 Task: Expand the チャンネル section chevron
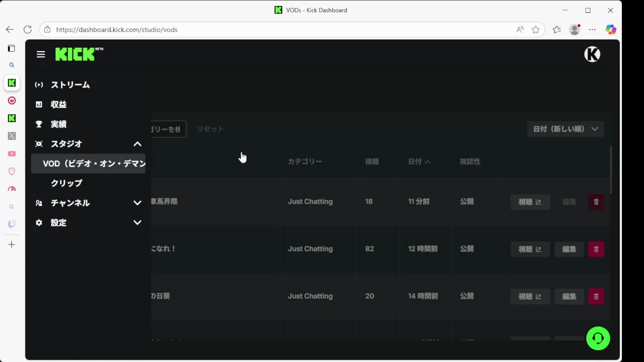(137, 203)
